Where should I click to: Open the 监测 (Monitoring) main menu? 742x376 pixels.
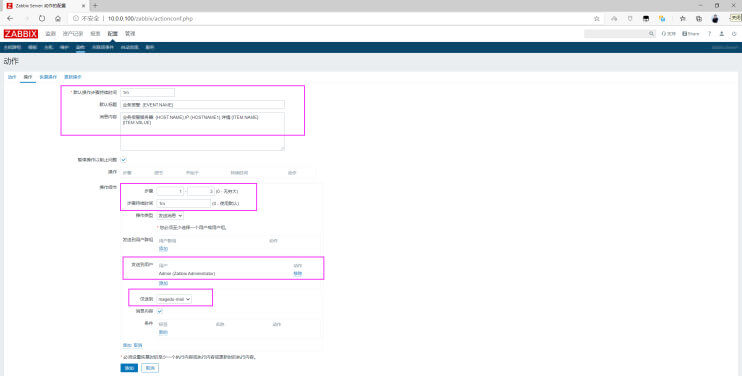(x=50, y=34)
